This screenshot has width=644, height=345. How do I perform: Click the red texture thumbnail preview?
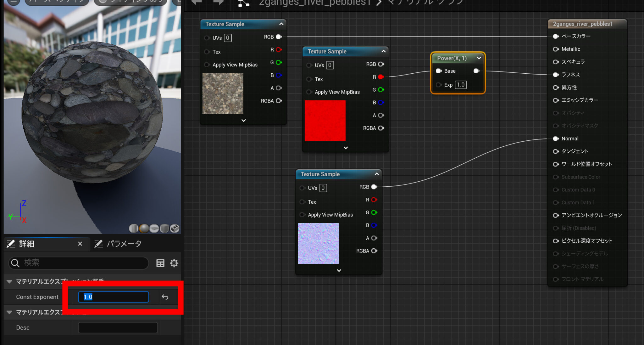[x=325, y=121]
